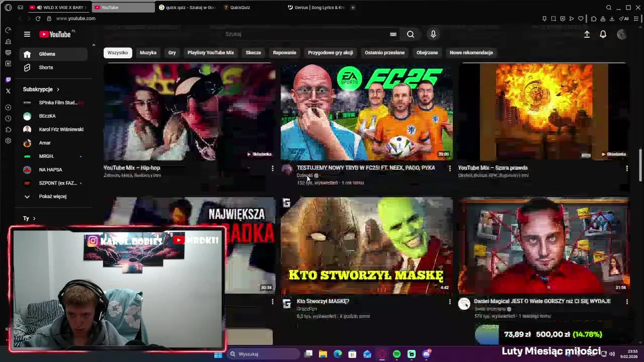Click the www.youtube.com address bar
644x362 pixels.
pos(75,19)
